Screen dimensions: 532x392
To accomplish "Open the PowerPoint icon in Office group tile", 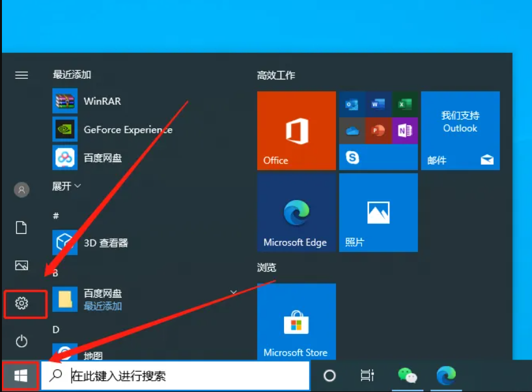I will tap(378, 131).
